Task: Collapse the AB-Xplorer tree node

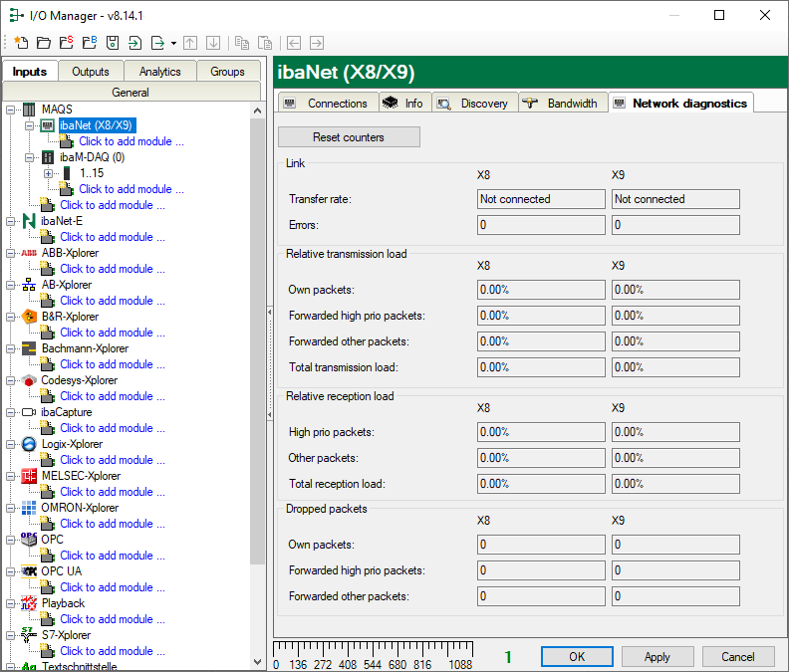Action: (10, 285)
